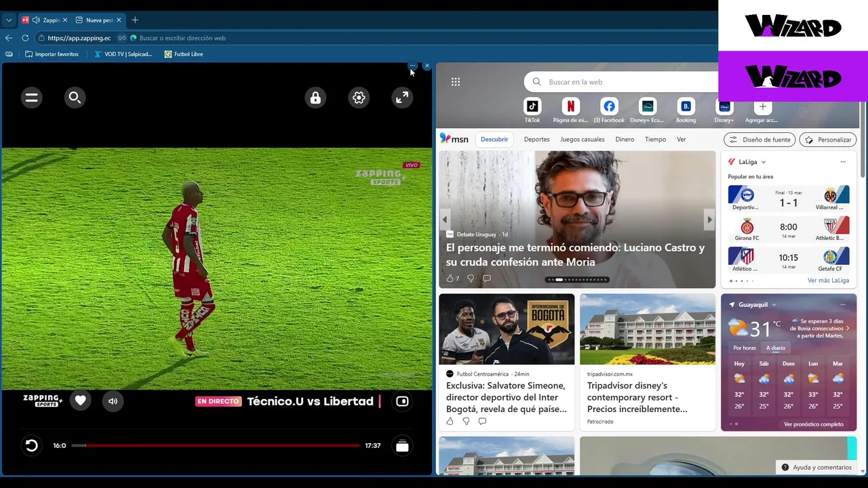Screen dimensions: 868x488
Task: Open the Zapping search magnifier
Action: click(x=75, y=98)
